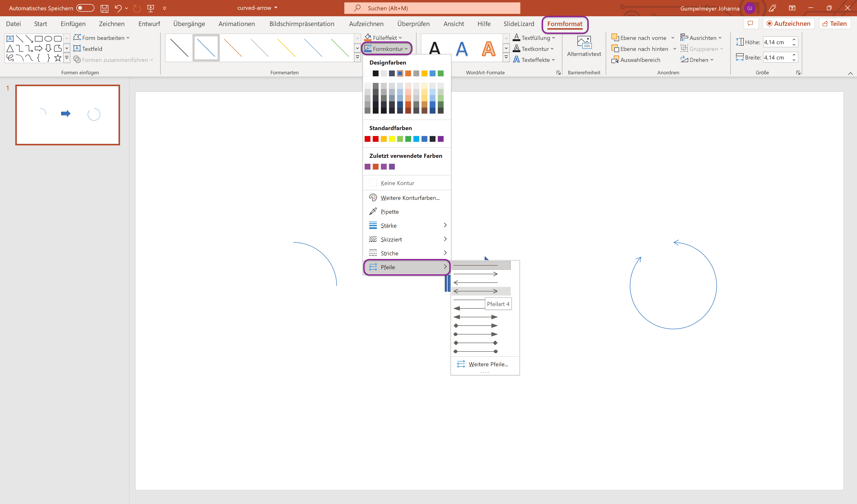Click the Auswahlbereich button

636,60
